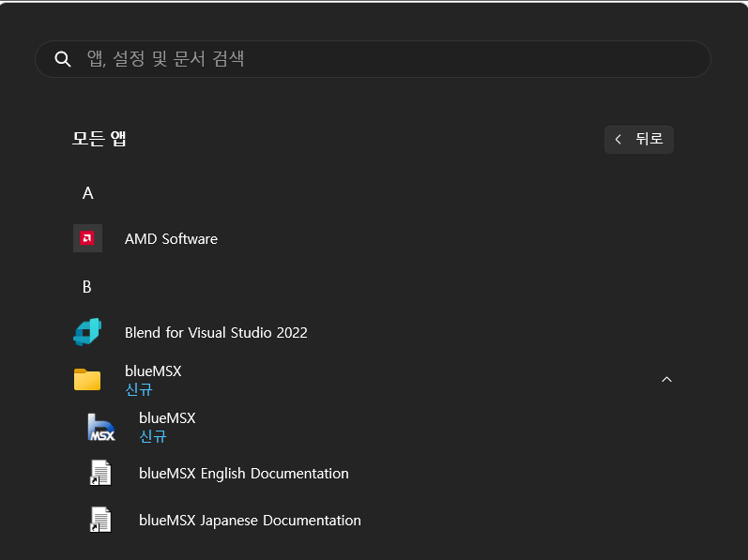Viewport: 748px width, 560px height.
Task: Collapse the blueMSX folder chevron
Action: point(666,379)
